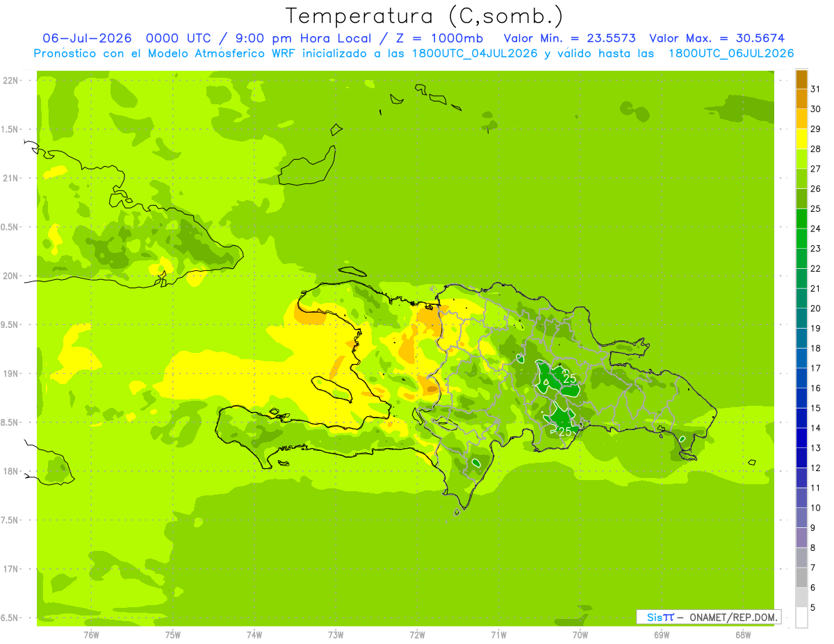Image resolution: width=834 pixels, height=644 pixels.
Task: Click the "22N" latitude label
Action: click(10, 81)
